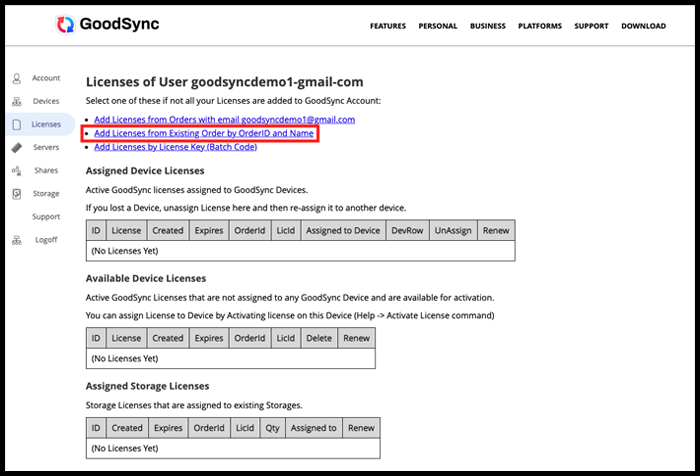This screenshot has width=700, height=476.
Task: Click the Licenses document icon
Action: (17, 124)
